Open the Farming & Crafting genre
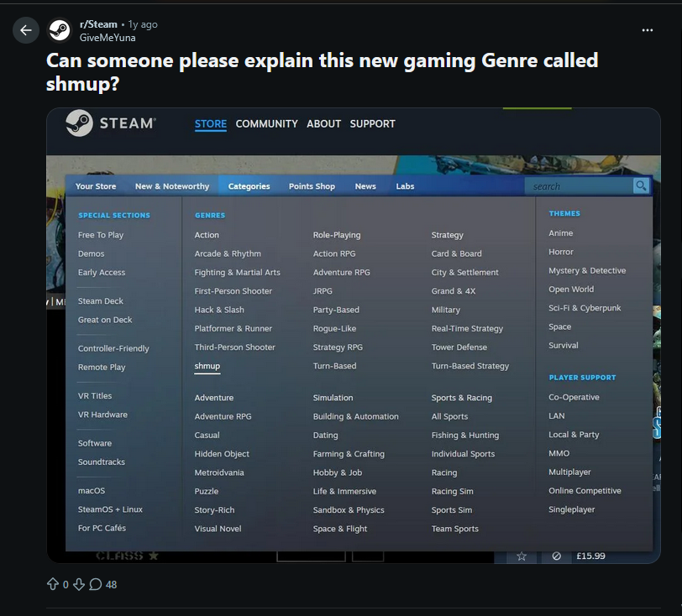The image size is (682, 616). (x=349, y=453)
